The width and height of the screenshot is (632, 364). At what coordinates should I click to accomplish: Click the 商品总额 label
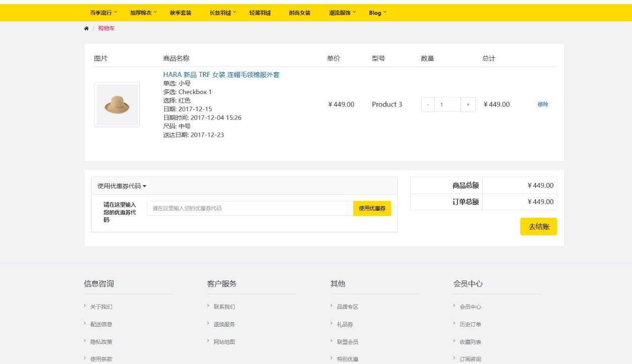point(465,186)
